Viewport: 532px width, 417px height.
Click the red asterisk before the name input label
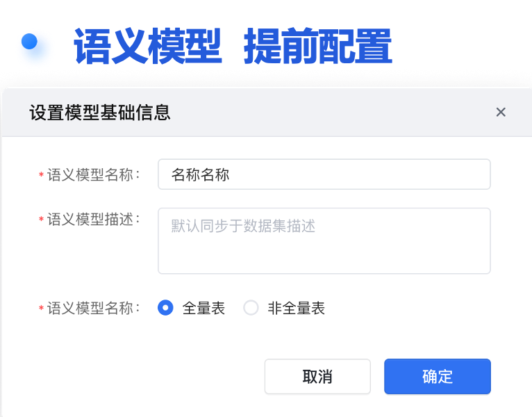click(x=41, y=175)
